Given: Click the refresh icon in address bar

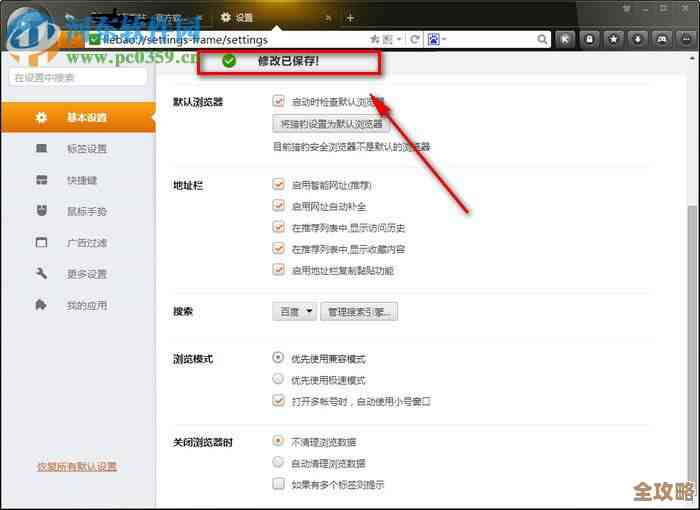Looking at the screenshot, I should (x=415, y=40).
